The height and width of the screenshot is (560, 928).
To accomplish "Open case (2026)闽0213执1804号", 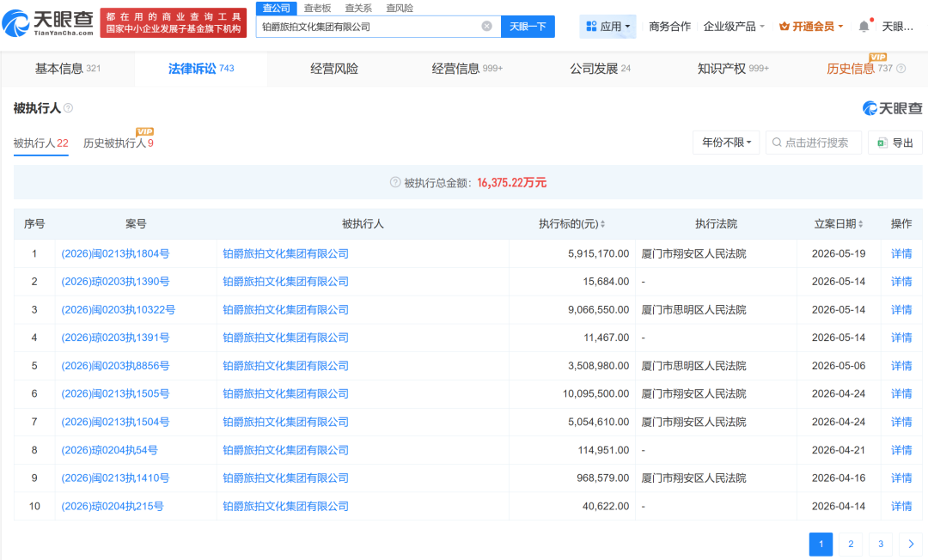I will click(115, 253).
